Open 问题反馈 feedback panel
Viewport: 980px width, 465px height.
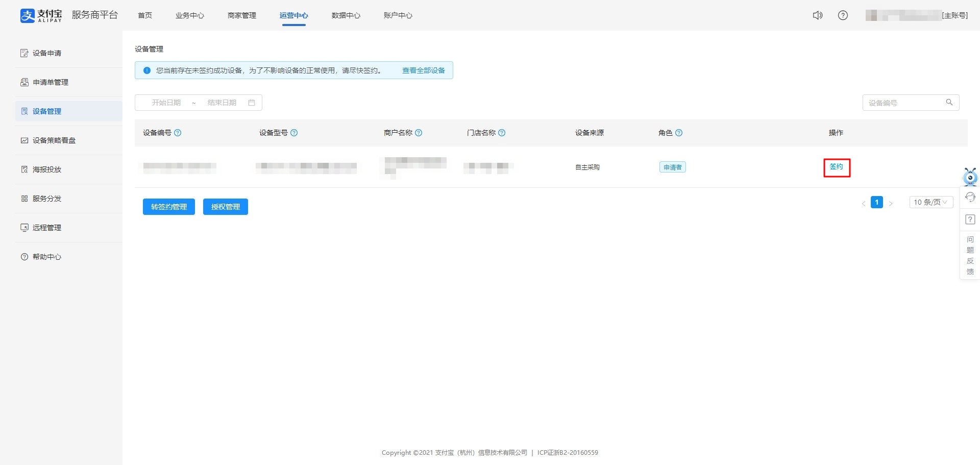pos(970,255)
